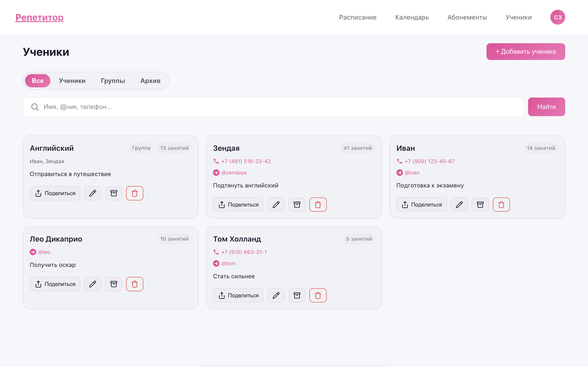Click the Найти search button
The width and height of the screenshot is (588, 367).
pyautogui.click(x=546, y=107)
